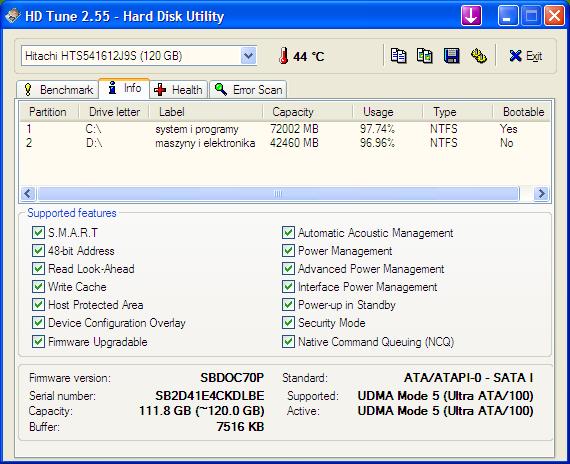570x464 pixels.
Task: Toggle Native Command Queuing (NCQ) checkbox
Action: [288, 341]
